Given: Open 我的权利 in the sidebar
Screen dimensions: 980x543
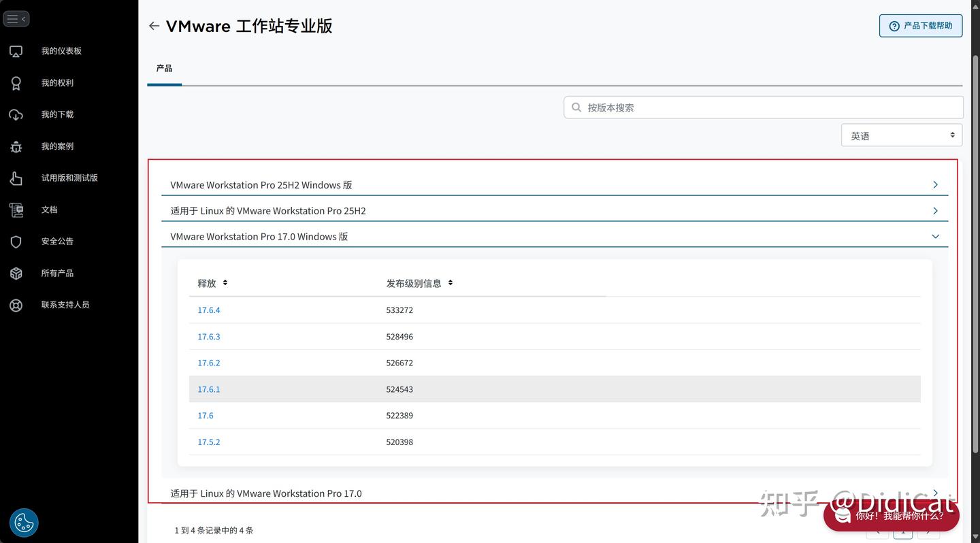Looking at the screenshot, I should pyautogui.click(x=57, y=83).
